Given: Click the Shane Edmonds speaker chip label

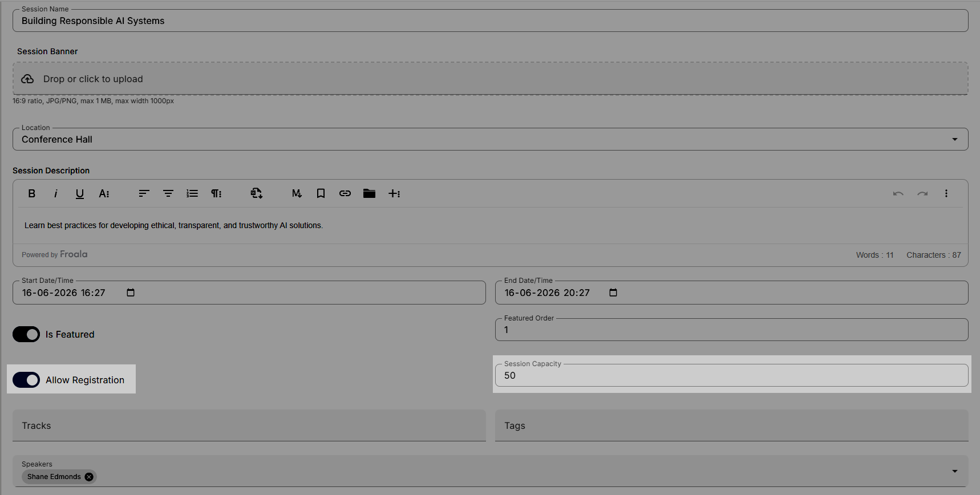Looking at the screenshot, I should [x=54, y=477].
